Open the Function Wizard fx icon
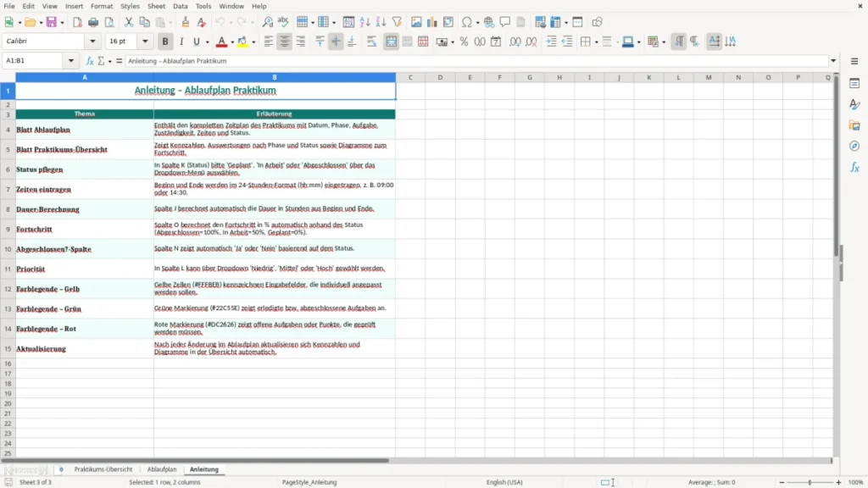 click(x=90, y=61)
